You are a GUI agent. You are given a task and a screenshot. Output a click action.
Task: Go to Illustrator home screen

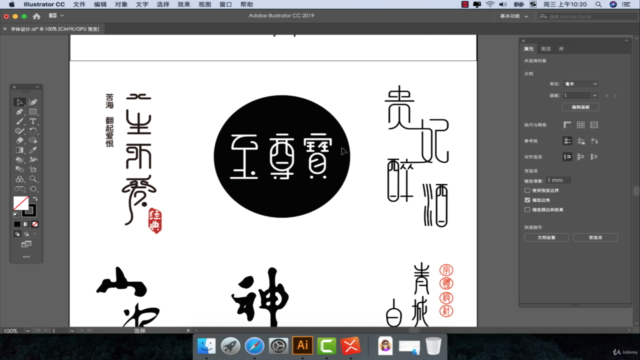point(37,16)
